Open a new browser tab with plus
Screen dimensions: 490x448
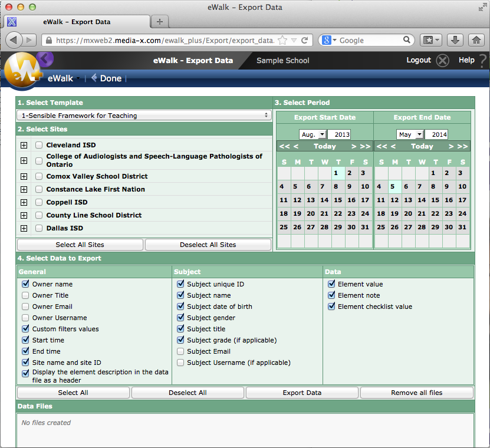coord(160,22)
